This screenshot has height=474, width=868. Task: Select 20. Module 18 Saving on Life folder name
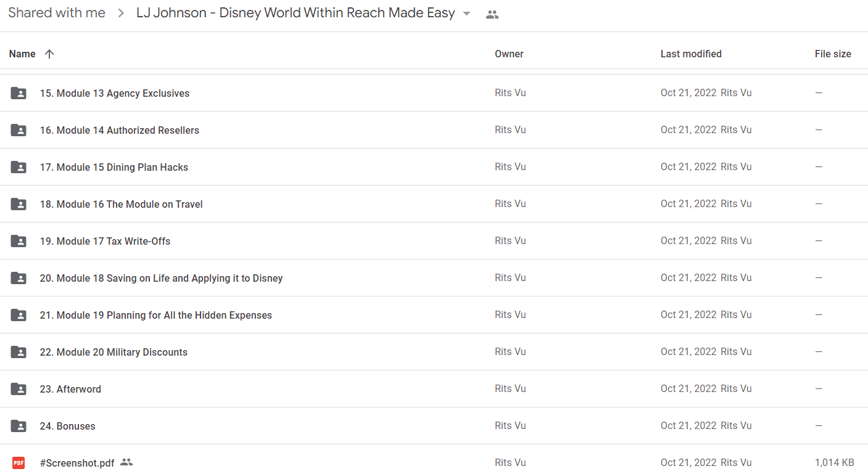(x=162, y=278)
